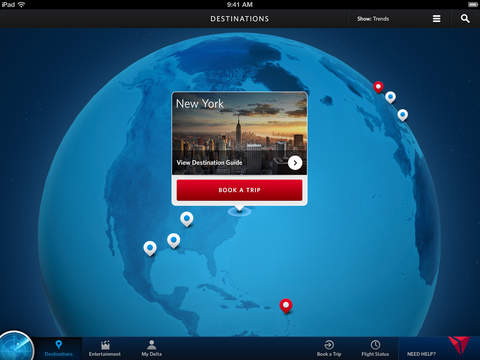Select the blue pin nearest New York

pyautogui.click(x=187, y=219)
